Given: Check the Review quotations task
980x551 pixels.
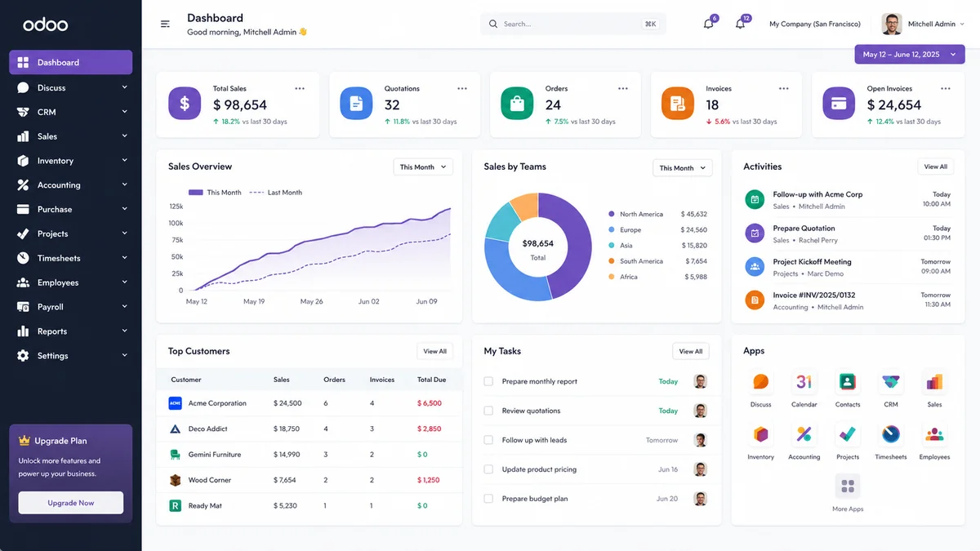Looking at the screenshot, I should [488, 411].
